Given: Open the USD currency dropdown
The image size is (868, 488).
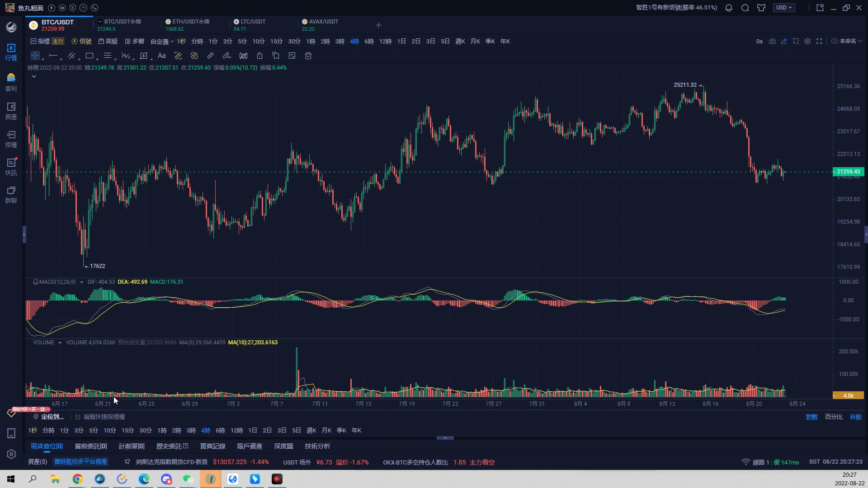Looking at the screenshot, I should [x=784, y=8].
